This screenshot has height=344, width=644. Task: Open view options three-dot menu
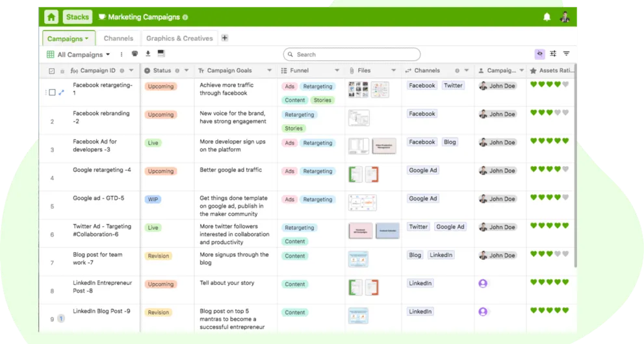coord(121,54)
